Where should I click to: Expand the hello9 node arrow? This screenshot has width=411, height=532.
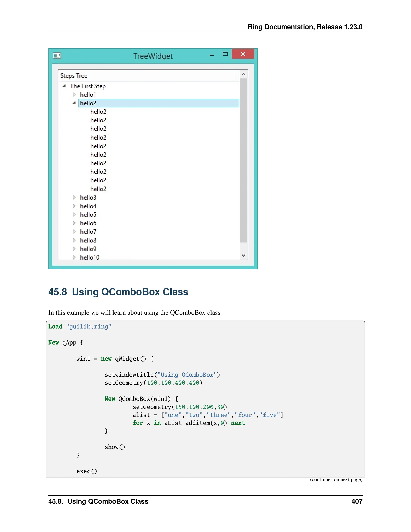point(74,249)
